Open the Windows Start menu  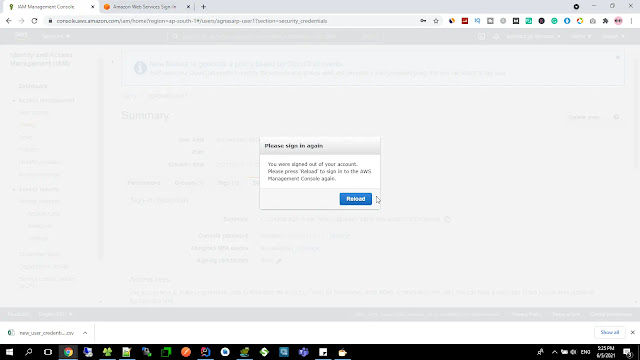point(9,352)
